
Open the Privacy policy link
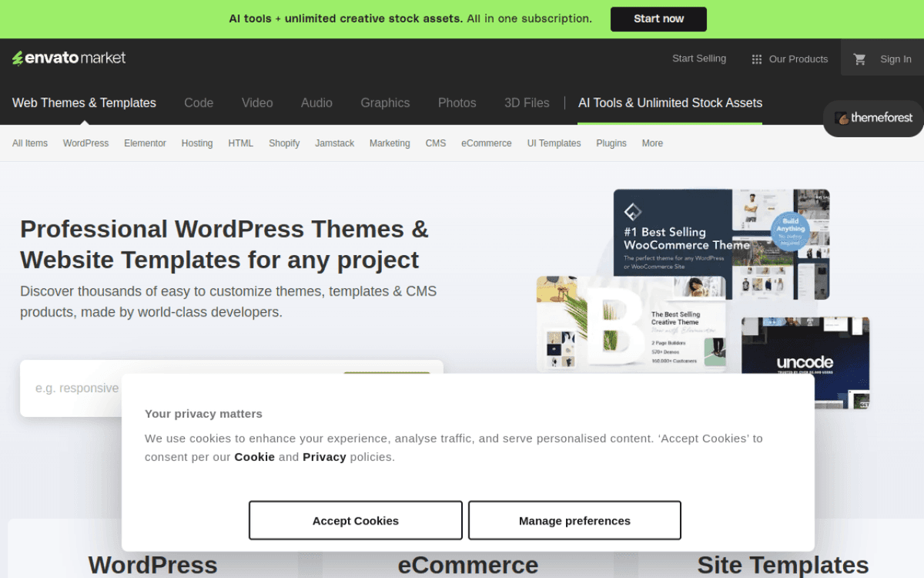(324, 456)
